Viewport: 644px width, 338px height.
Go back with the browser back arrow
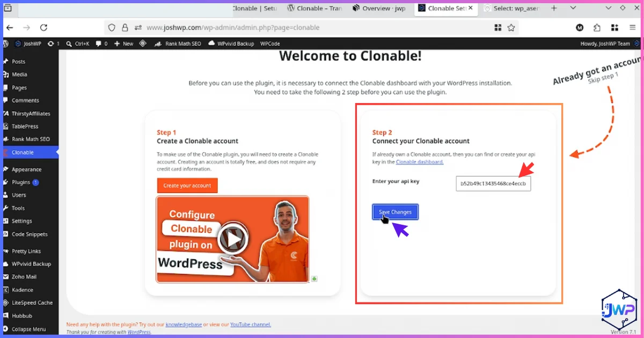[x=10, y=27]
